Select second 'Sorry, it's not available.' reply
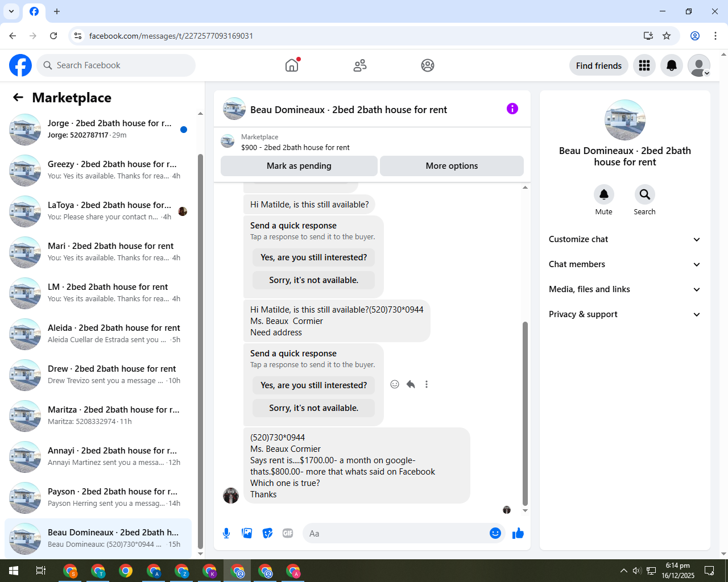 314,408
